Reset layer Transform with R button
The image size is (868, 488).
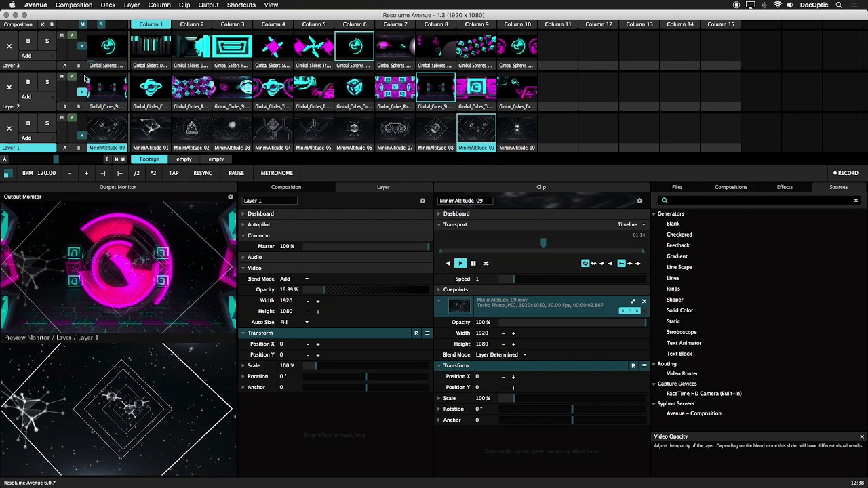(x=416, y=333)
